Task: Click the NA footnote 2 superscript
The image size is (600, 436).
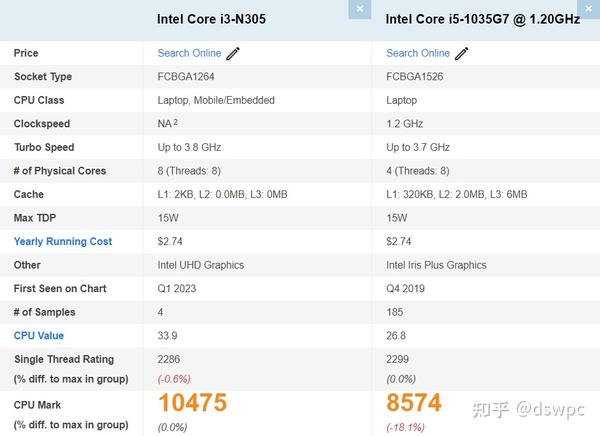Action: 176,122
